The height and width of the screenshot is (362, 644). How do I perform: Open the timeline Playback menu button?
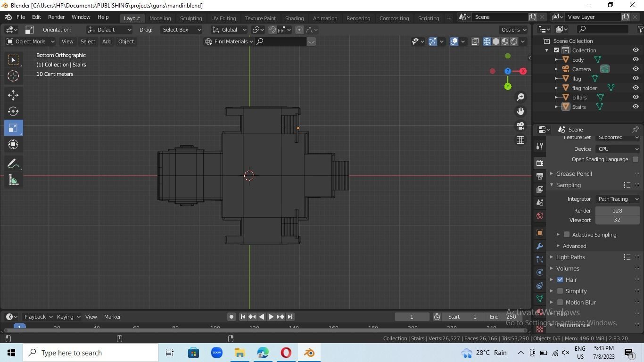[39, 317]
